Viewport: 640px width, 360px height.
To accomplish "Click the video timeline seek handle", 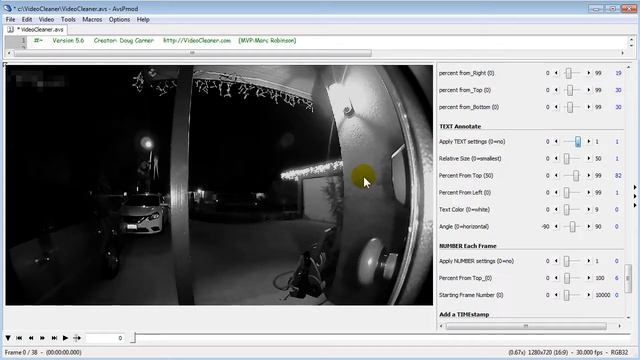I will point(133,338).
